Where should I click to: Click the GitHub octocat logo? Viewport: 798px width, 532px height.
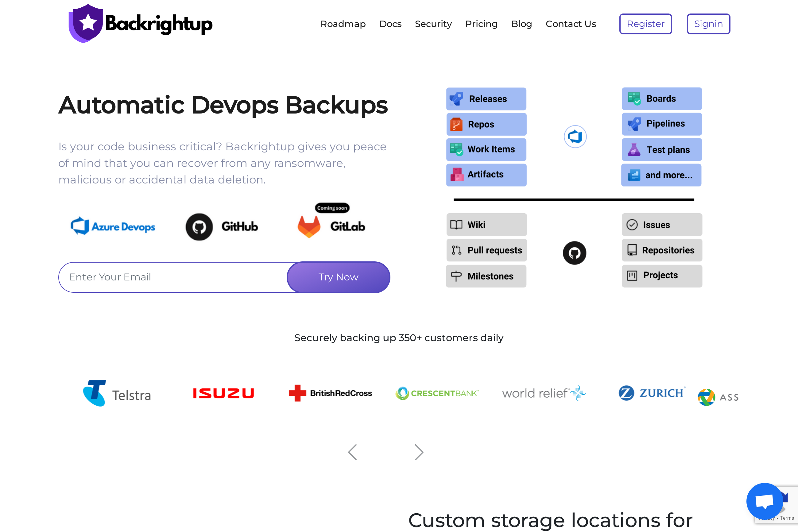199,227
